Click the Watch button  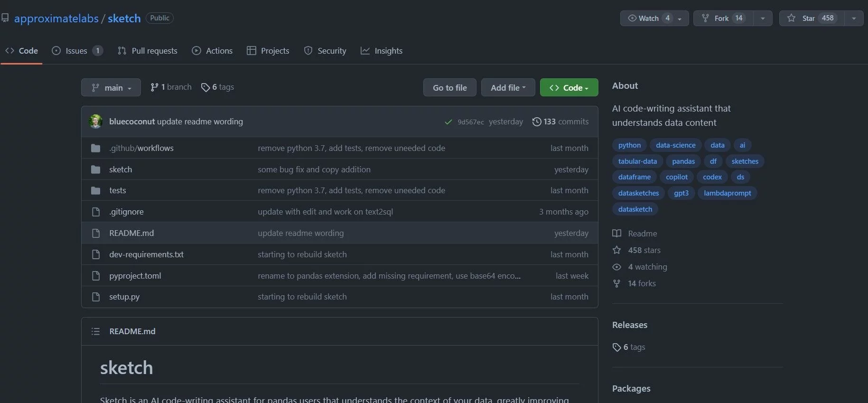coord(654,18)
